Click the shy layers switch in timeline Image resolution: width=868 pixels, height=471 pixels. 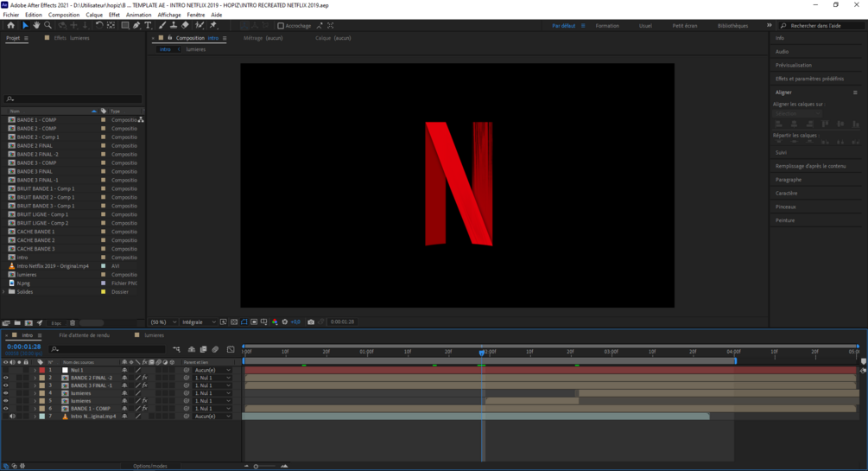(x=192, y=350)
